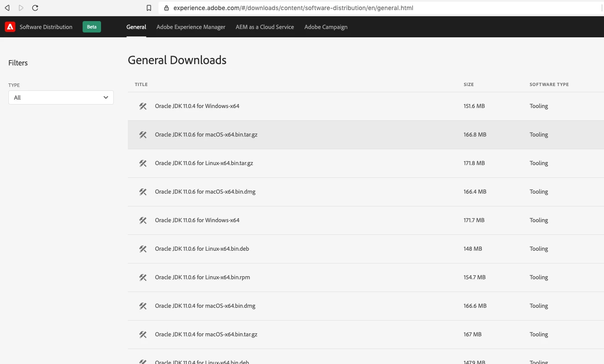Screen dimensions: 604x364
Task: Click the 166.8 MB size value
Action: [x=475, y=134]
